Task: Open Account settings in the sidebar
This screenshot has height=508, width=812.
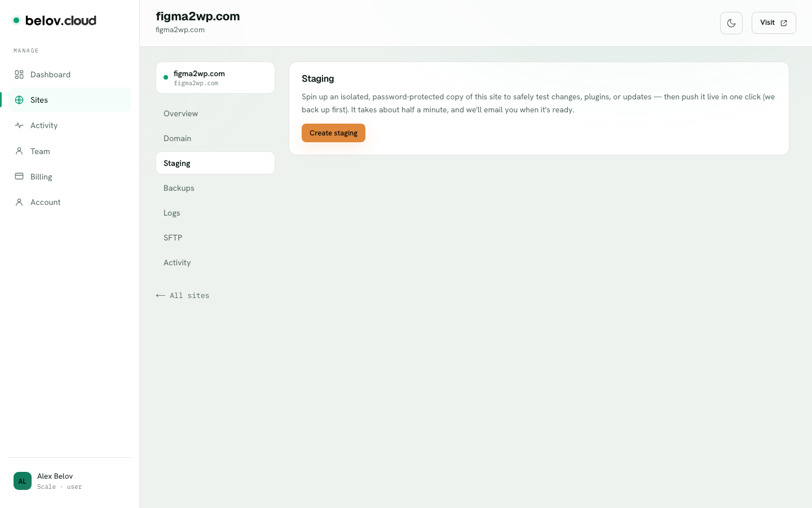Action: pos(69,202)
